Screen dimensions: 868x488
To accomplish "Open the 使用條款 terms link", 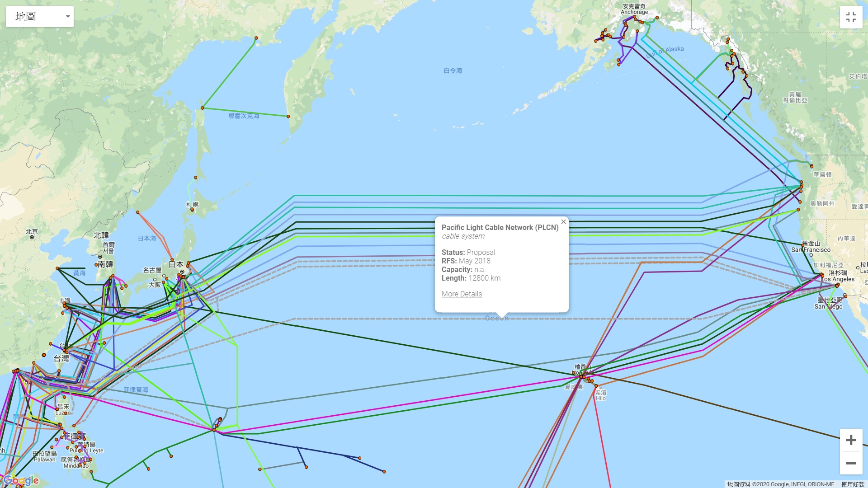I will [x=853, y=484].
